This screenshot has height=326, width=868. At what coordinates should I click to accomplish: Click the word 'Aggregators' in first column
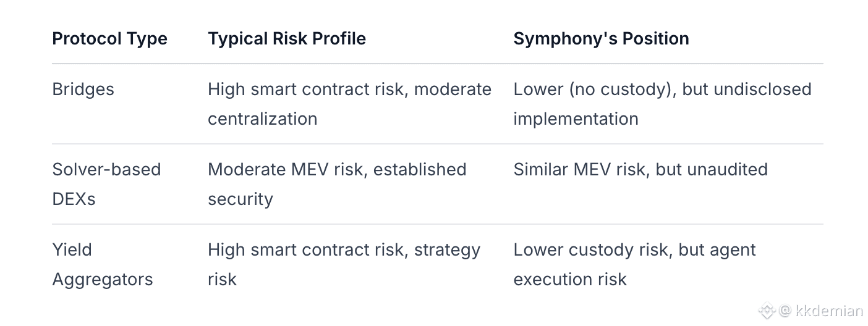pyautogui.click(x=102, y=279)
